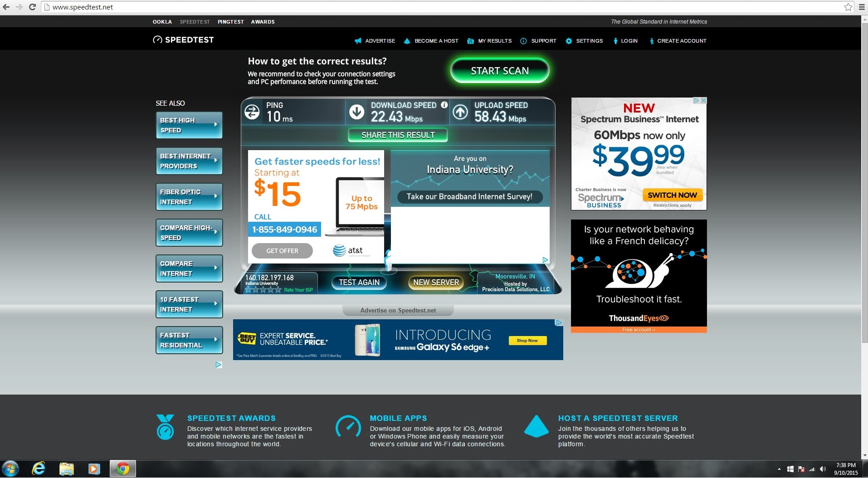This screenshot has width=868, height=478.
Task: Open the Settings menu item
Action: coord(589,41)
